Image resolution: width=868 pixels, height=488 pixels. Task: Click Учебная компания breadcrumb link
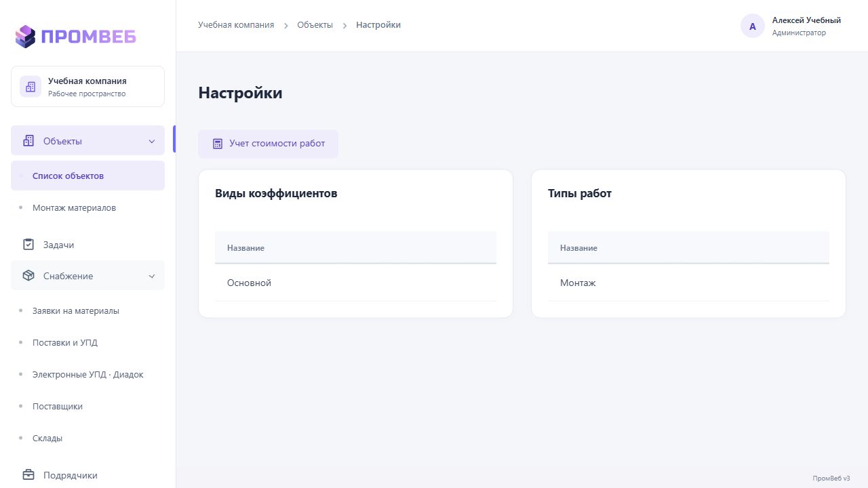tap(236, 24)
